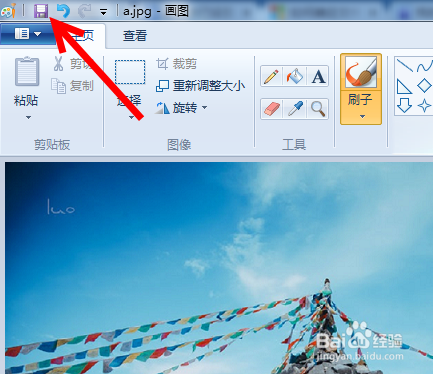Select the Fill with color bucket tool

coord(294,76)
